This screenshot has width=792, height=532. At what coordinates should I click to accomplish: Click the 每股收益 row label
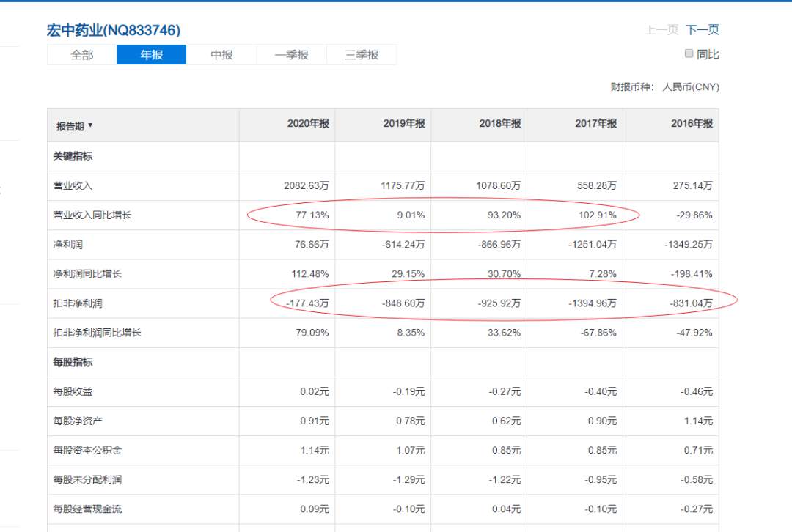point(73,392)
